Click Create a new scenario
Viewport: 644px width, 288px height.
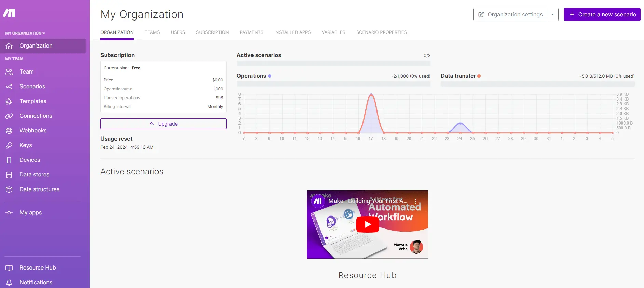pyautogui.click(x=602, y=14)
